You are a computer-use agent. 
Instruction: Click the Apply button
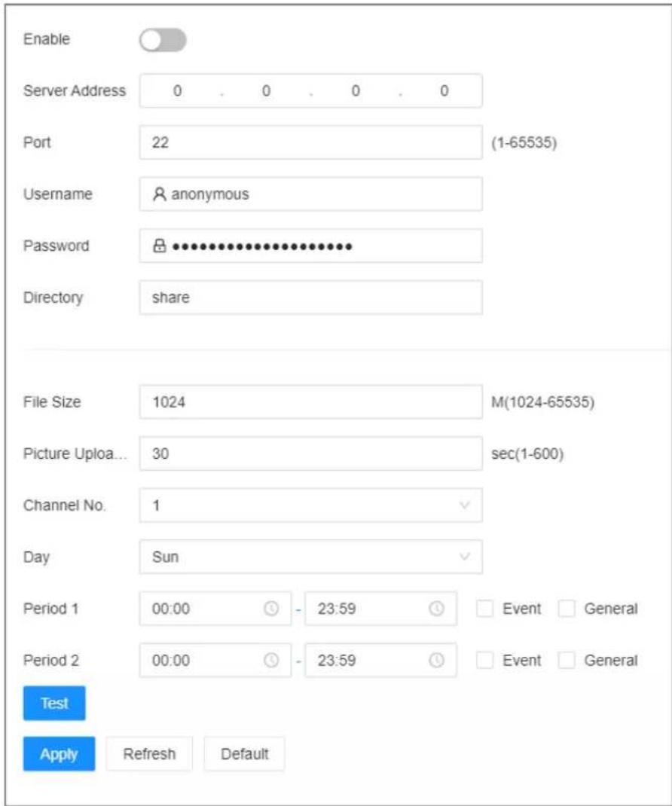tap(59, 754)
